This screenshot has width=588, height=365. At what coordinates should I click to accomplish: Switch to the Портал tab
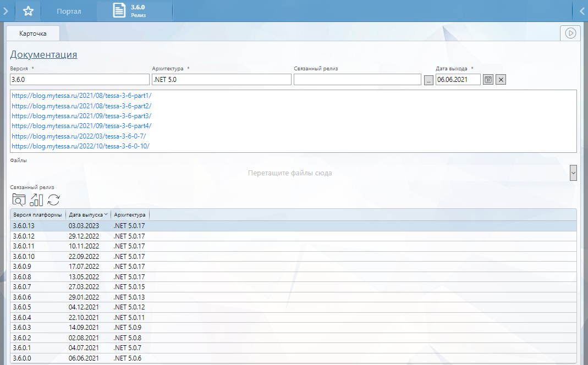pos(69,11)
